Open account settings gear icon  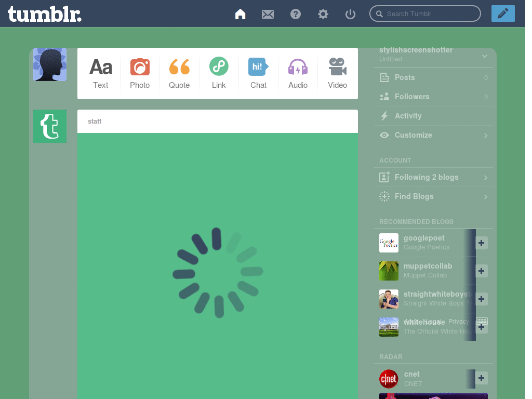tap(323, 14)
